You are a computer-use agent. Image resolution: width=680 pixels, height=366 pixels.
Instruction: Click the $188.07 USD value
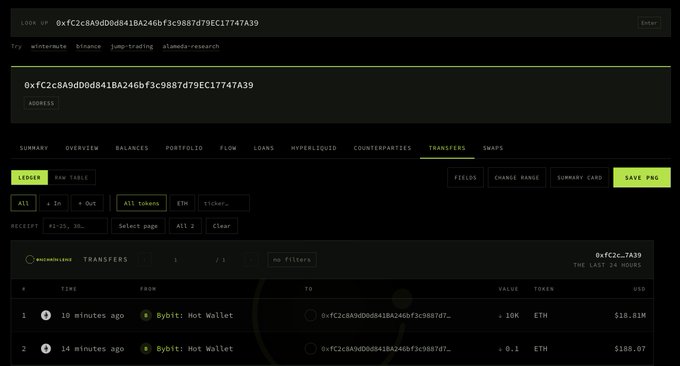click(x=630, y=349)
